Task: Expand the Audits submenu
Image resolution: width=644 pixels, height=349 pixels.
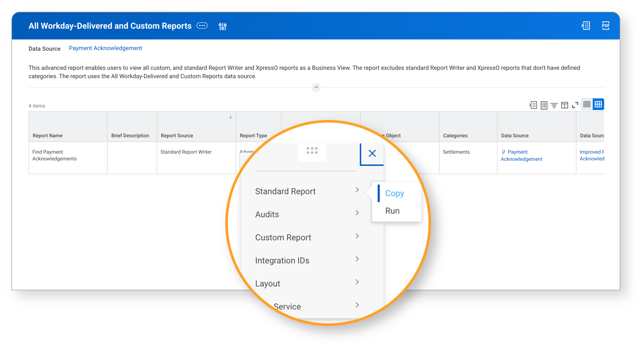Action: 307,214
